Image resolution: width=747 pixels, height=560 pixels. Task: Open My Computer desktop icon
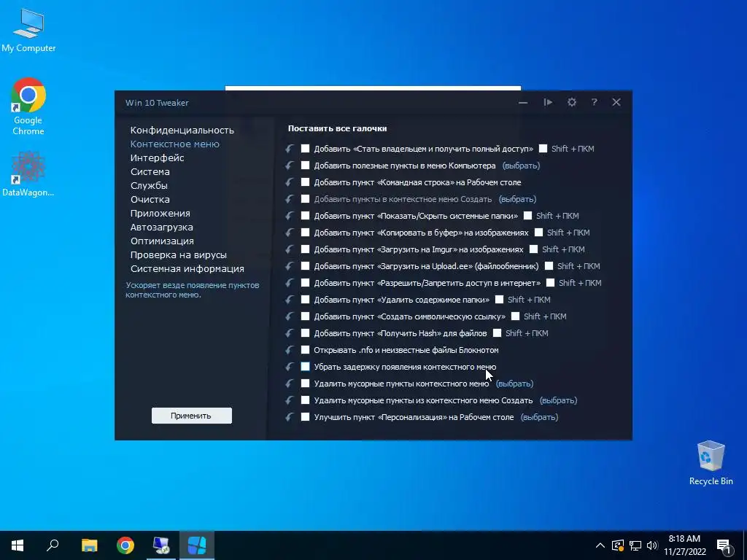pos(28,30)
